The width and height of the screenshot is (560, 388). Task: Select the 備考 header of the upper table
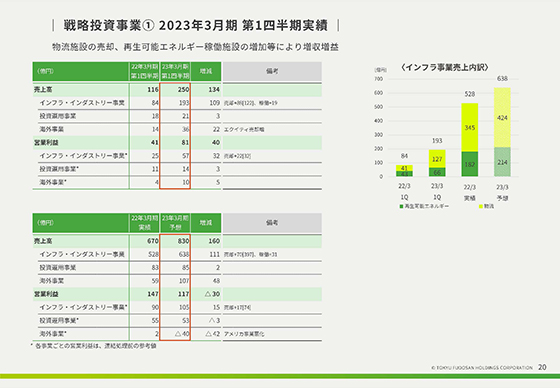click(272, 71)
